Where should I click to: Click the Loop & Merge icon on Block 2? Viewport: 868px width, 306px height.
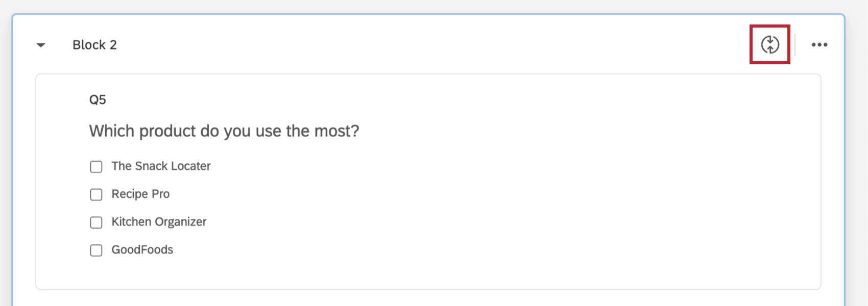tap(769, 44)
